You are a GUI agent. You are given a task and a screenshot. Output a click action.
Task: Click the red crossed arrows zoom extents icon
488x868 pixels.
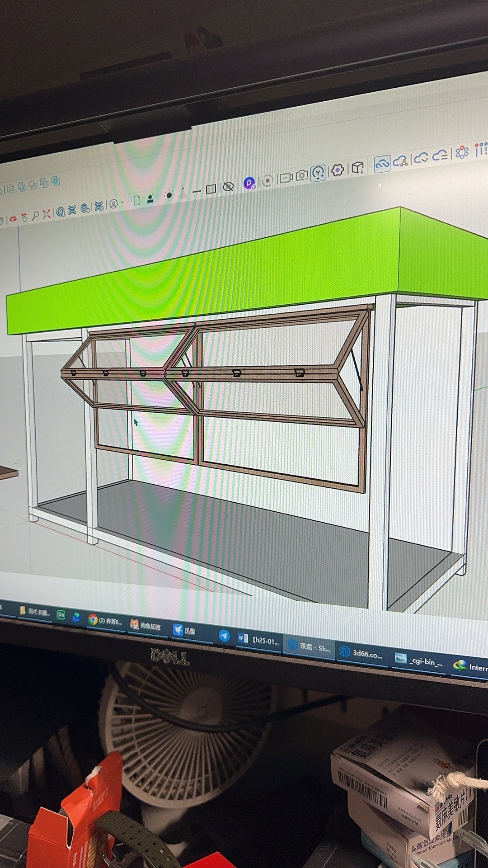click(x=47, y=214)
